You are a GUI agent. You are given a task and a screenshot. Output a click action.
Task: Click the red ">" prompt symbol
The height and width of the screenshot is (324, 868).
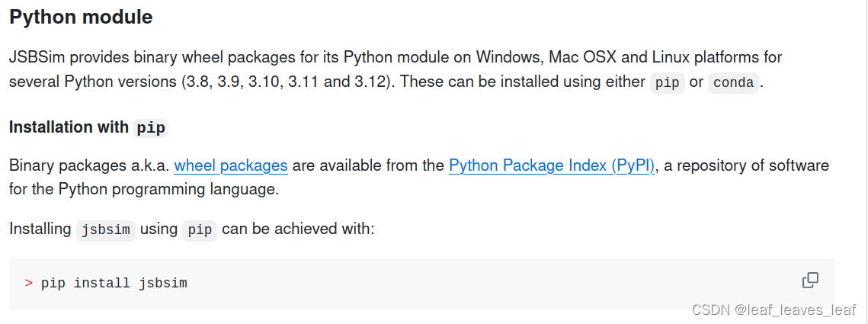coord(28,284)
